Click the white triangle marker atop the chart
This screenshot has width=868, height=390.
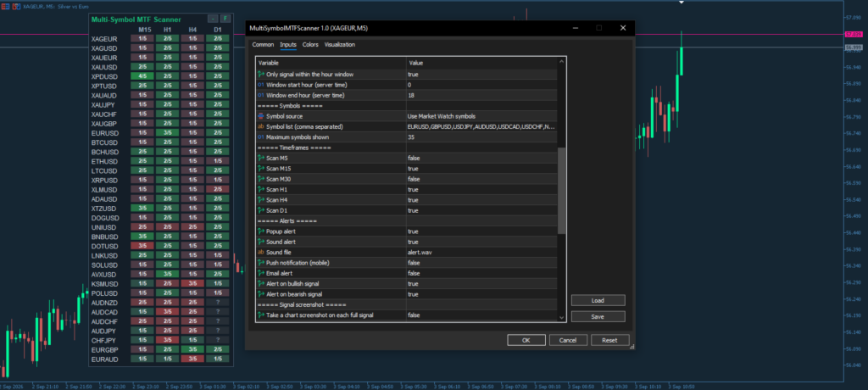682,3
